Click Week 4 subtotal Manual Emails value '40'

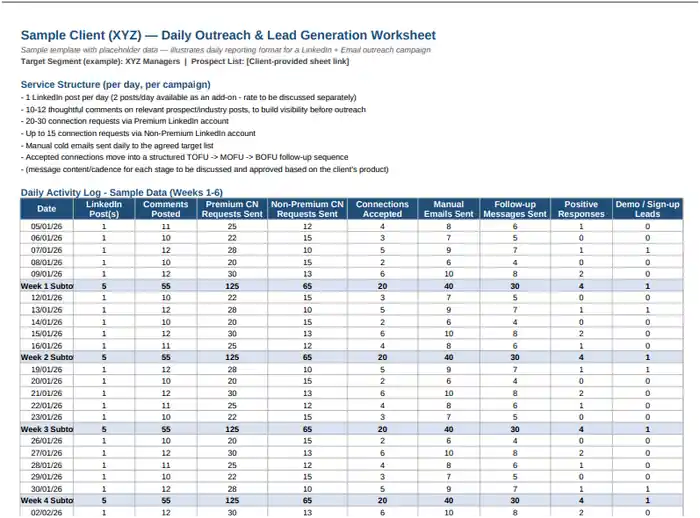[449, 501]
